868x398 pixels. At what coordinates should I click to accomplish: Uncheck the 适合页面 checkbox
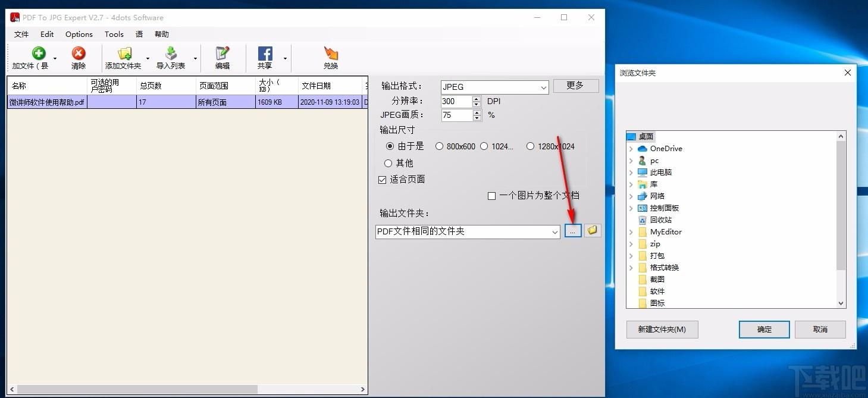coord(383,180)
